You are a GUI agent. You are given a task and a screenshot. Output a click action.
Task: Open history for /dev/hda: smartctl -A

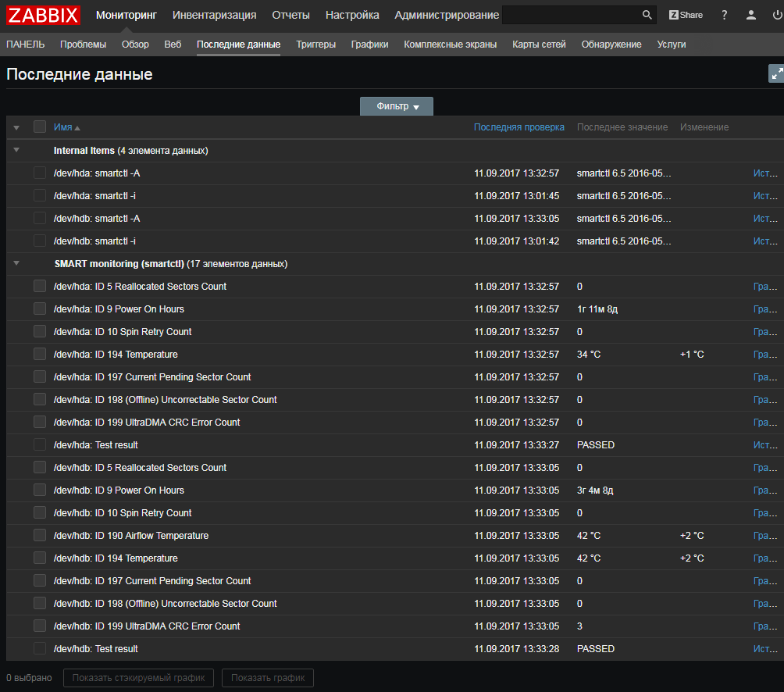point(765,173)
